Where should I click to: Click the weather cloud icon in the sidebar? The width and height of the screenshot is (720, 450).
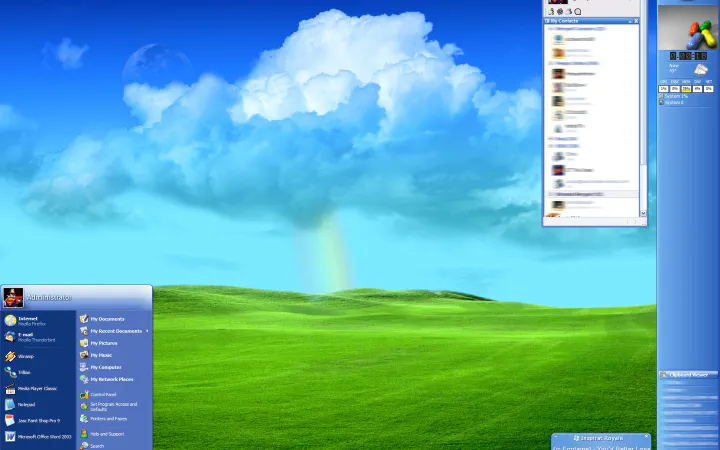[x=700, y=69]
